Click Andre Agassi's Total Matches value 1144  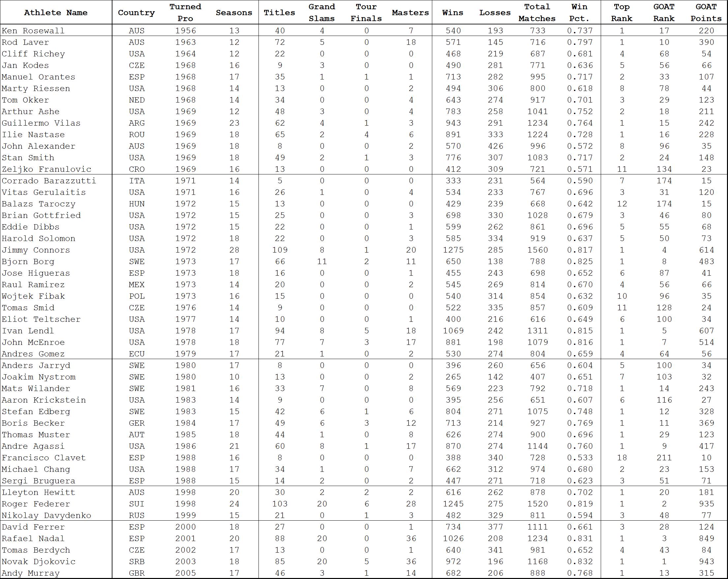click(x=537, y=446)
